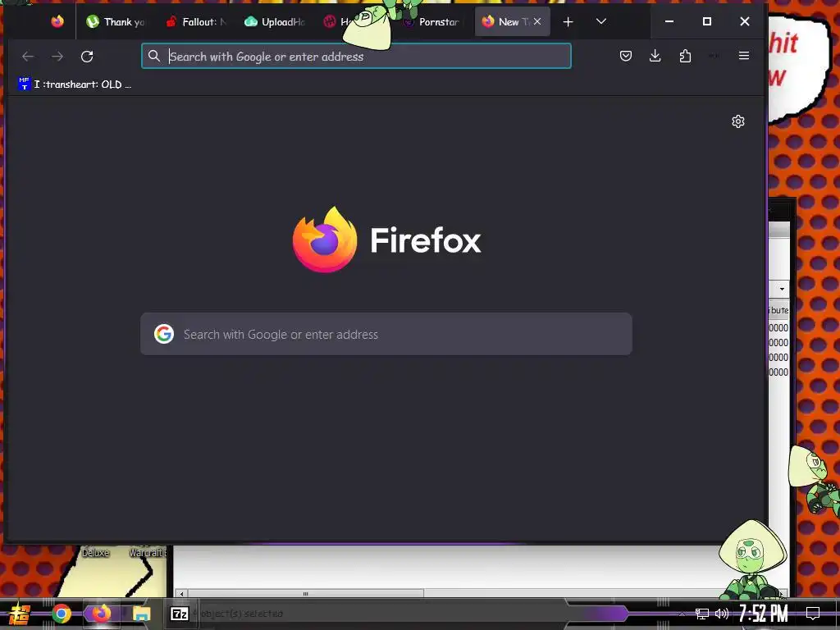Screen dimensions: 840x630
Task: Click the 7:52 PM clock
Action: click(764, 614)
